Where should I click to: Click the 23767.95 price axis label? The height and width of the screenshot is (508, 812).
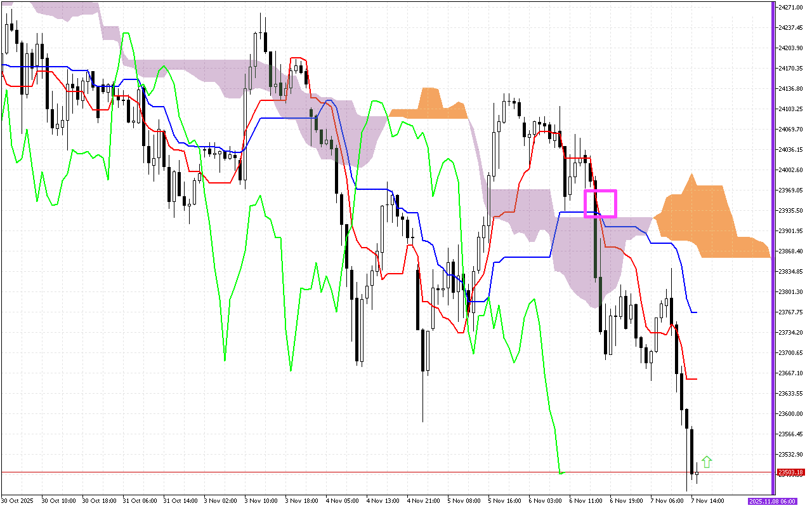pyautogui.click(x=790, y=312)
